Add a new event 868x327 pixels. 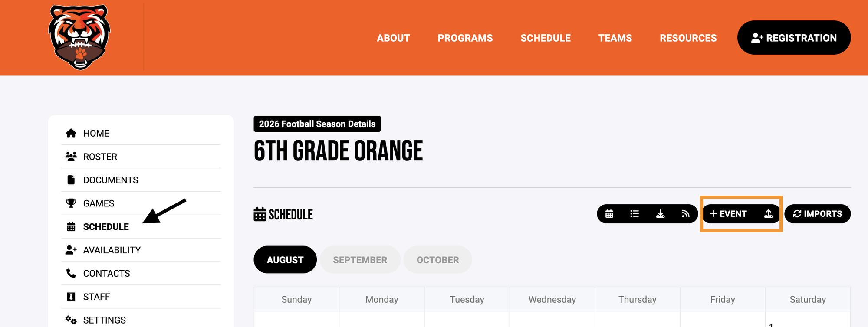(728, 214)
